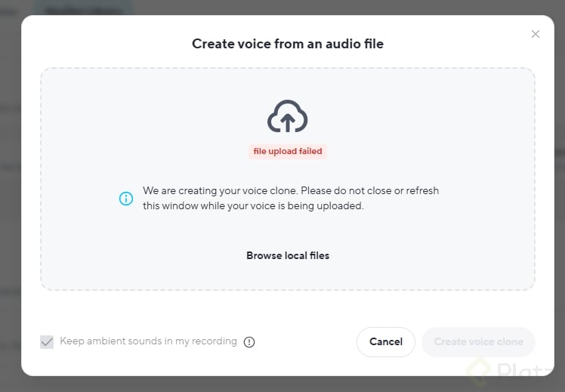The image size is (565, 392).
Task: Click 'We are creating your voice clone' text
Action: click(x=291, y=191)
